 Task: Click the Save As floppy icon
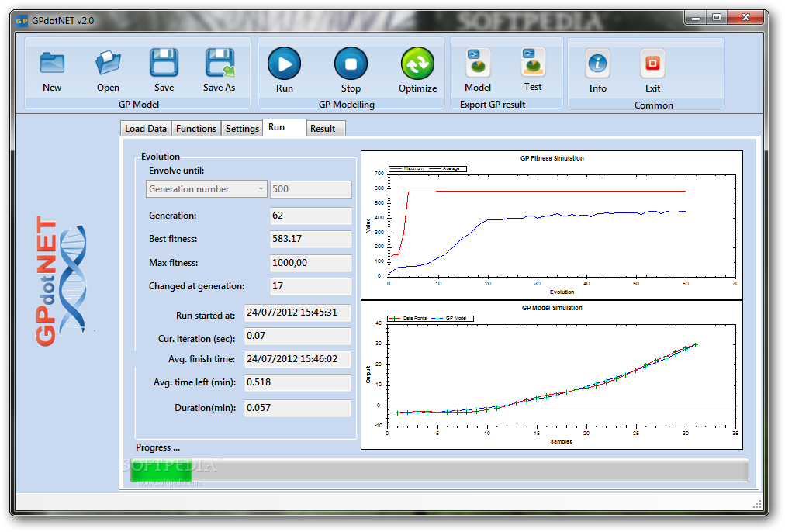220,63
